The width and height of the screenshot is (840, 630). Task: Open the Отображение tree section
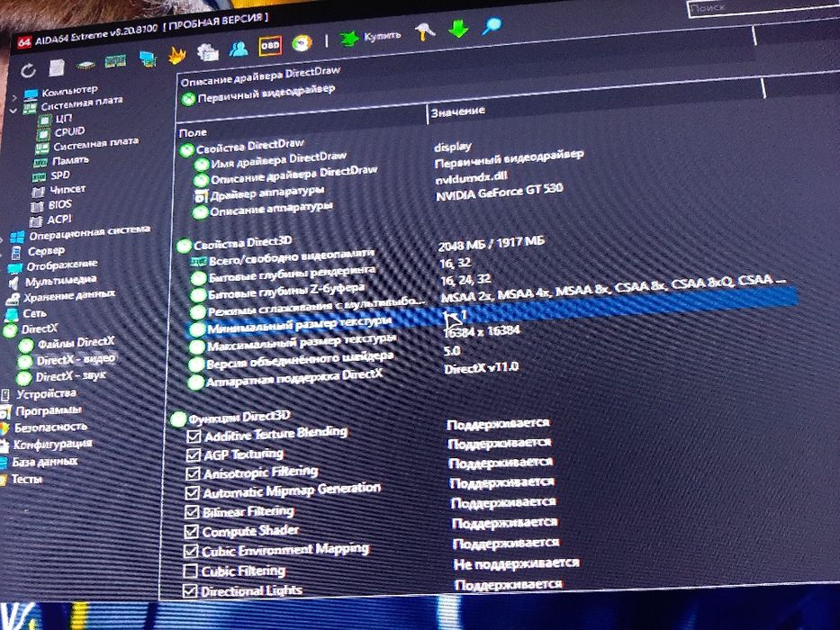pyautogui.click(x=62, y=265)
